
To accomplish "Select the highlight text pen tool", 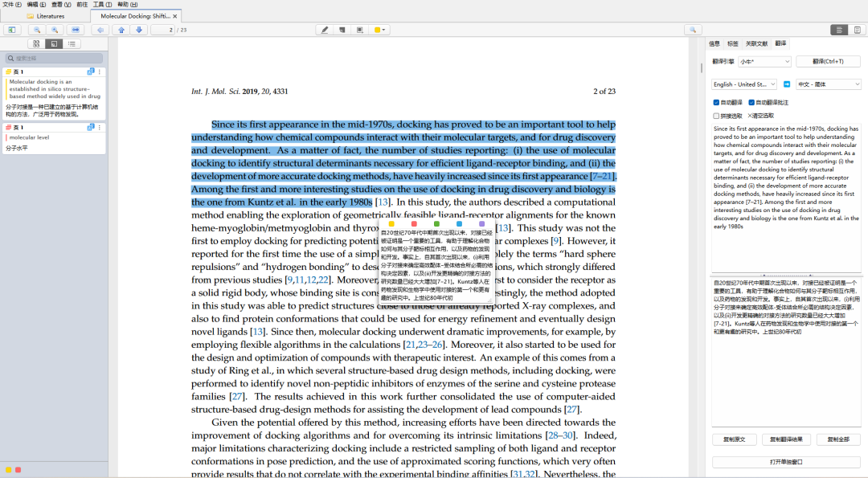I will 325,30.
